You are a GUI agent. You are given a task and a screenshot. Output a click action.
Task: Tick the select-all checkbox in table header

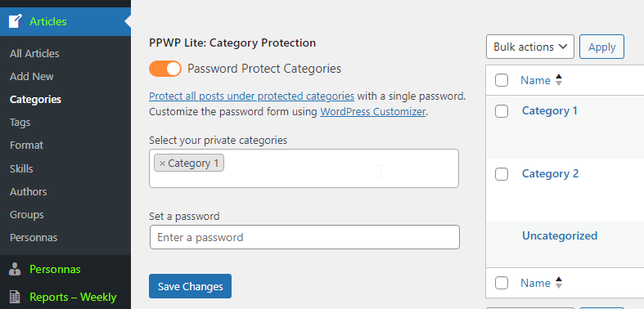pyautogui.click(x=502, y=80)
